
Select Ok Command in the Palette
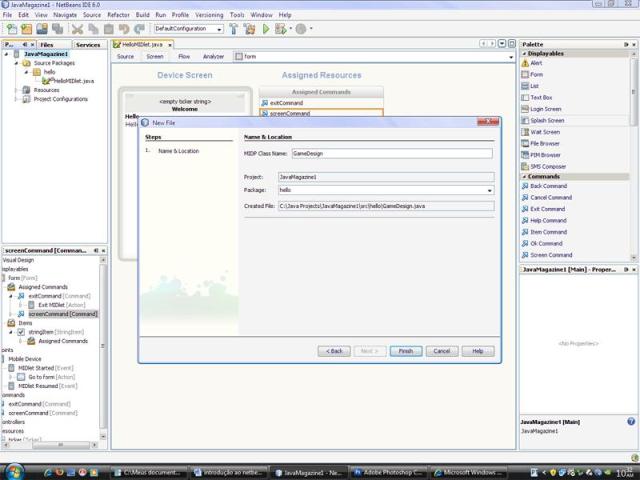(x=547, y=243)
